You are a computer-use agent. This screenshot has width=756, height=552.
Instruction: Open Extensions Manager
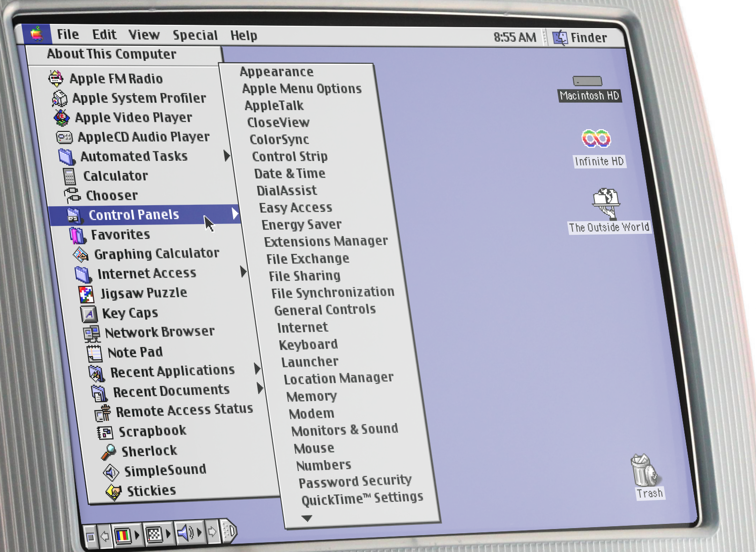pyautogui.click(x=326, y=241)
